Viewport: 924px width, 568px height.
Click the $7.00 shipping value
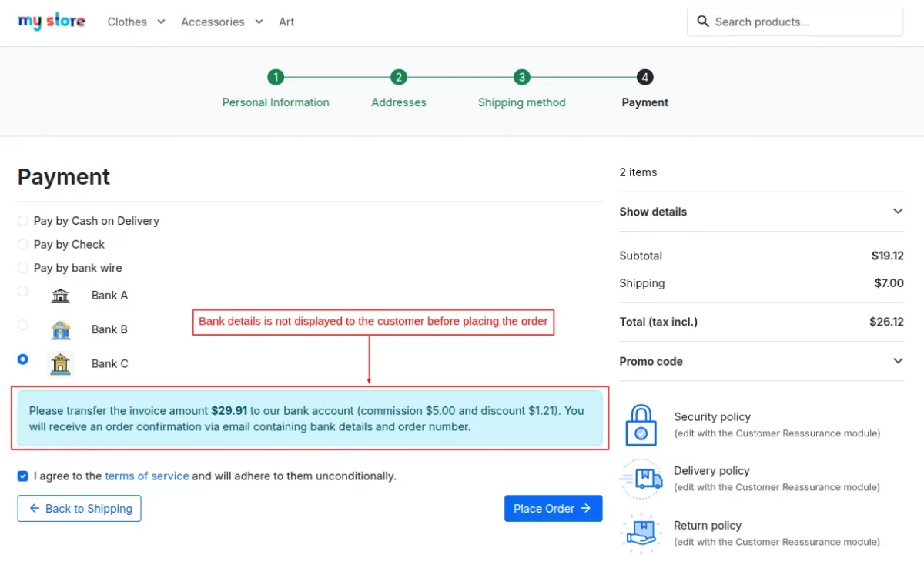click(889, 283)
